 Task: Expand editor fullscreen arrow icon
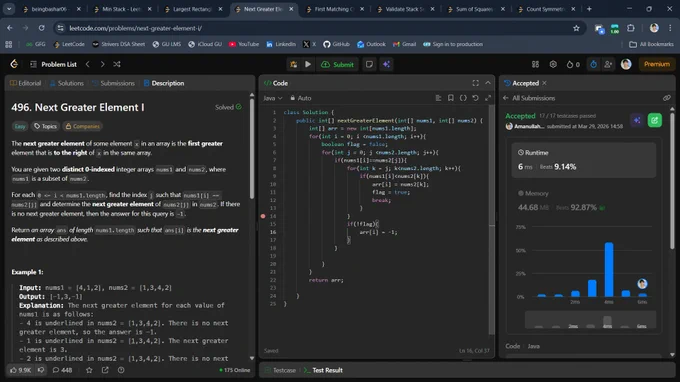pos(488,98)
